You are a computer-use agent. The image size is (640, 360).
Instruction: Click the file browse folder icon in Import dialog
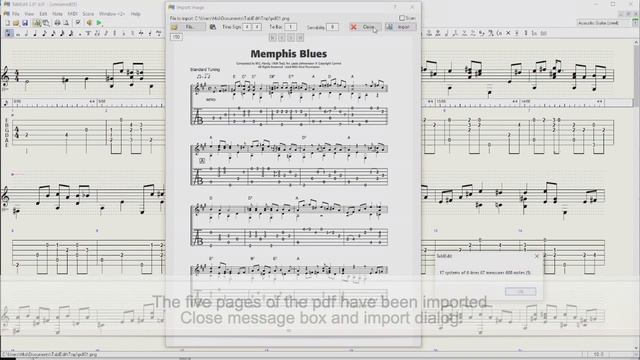pyautogui.click(x=174, y=27)
